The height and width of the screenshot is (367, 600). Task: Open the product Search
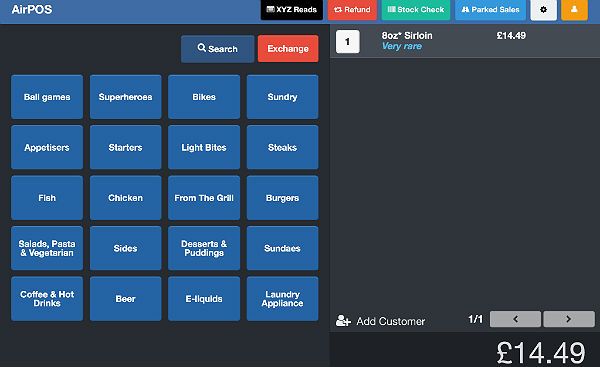(x=217, y=49)
